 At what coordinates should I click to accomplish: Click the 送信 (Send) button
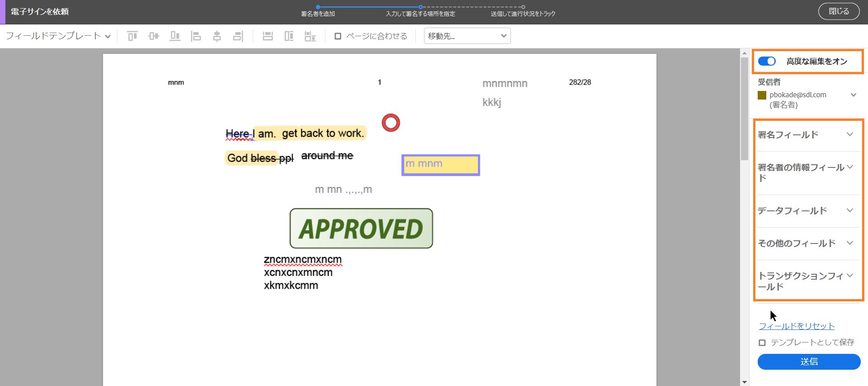coord(809,362)
